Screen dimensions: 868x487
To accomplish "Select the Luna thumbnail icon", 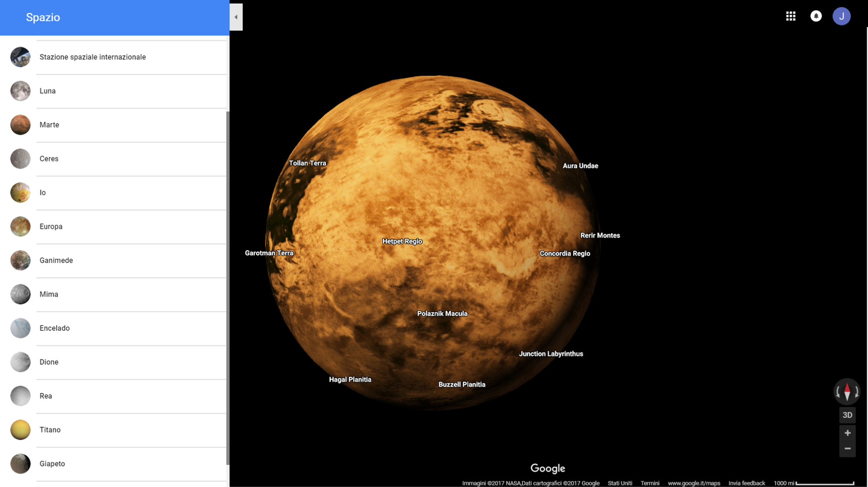I will coord(20,91).
